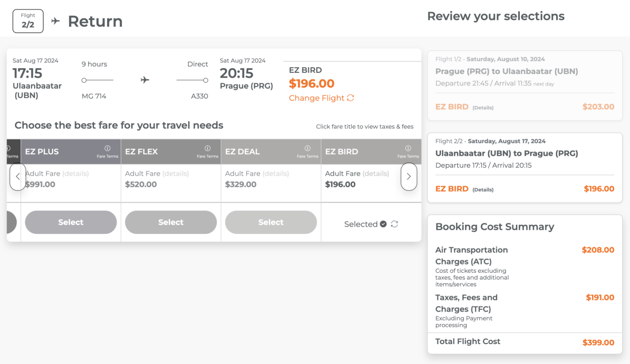Click the refresh icon next to Selected
Viewport: 630px width, 364px height.
point(394,224)
